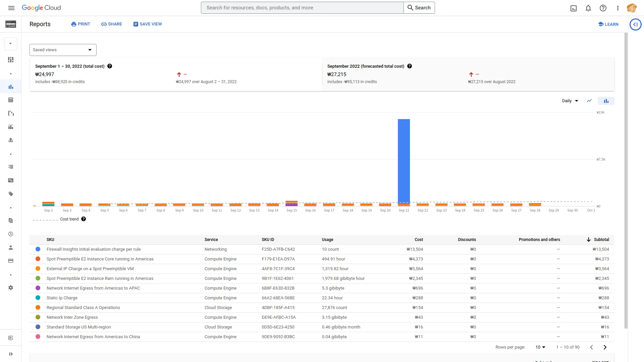Switch chart to line chart view
Screen dimensions: 644x362
pos(589,101)
